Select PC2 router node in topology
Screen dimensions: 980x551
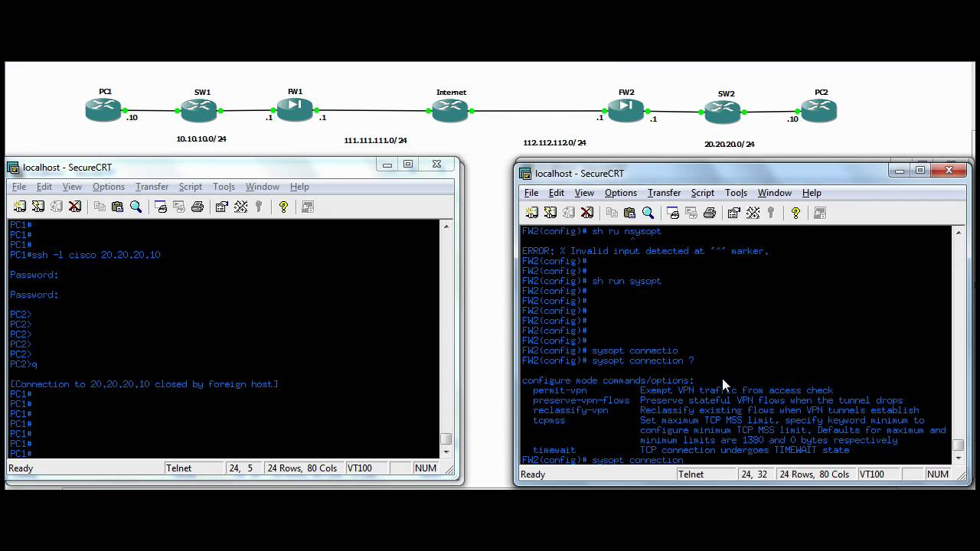818,110
